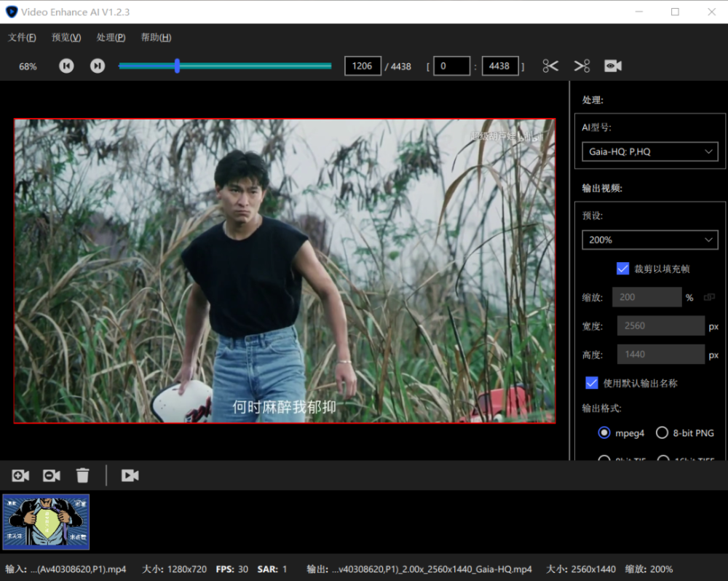728x581 pixels.
Task: Toggle the 裁剪以填充帧 checkbox
Action: click(x=623, y=269)
